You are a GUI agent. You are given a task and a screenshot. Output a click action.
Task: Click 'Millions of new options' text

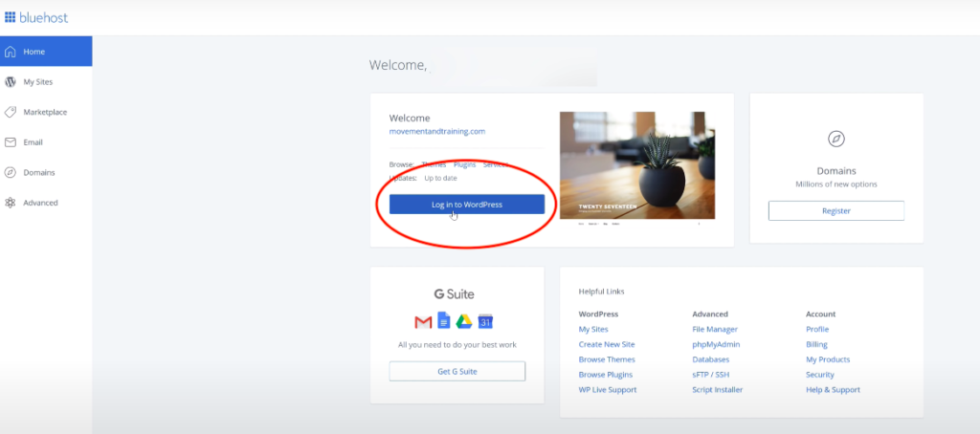pyautogui.click(x=836, y=184)
